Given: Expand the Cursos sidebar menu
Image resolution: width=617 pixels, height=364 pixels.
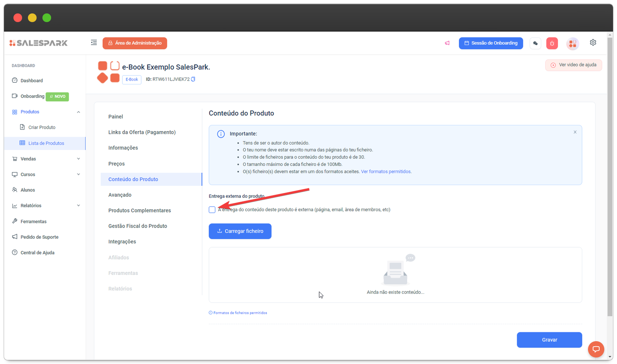Looking at the screenshot, I should (x=78, y=174).
